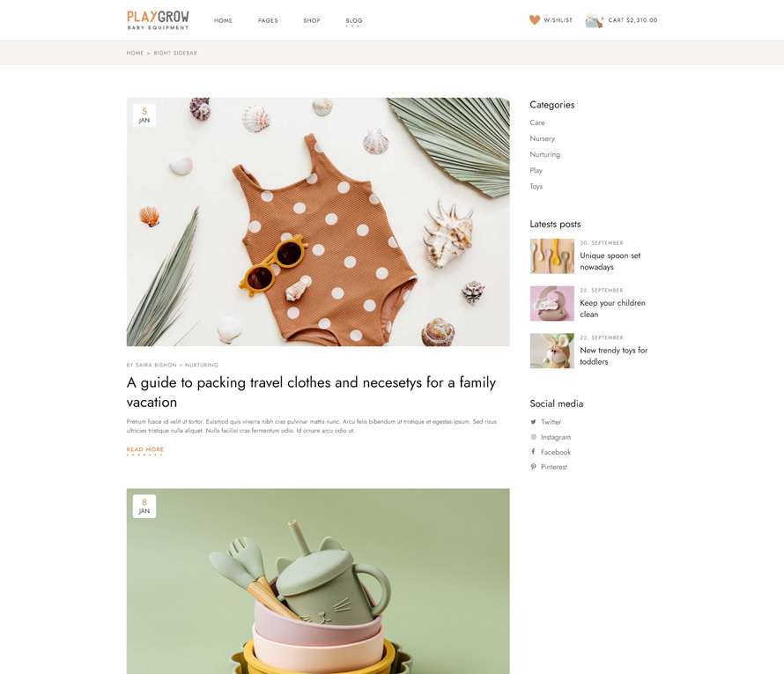Click the Instagram icon in Social media
This screenshot has width=784, height=674.
pyautogui.click(x=533, y=437)
